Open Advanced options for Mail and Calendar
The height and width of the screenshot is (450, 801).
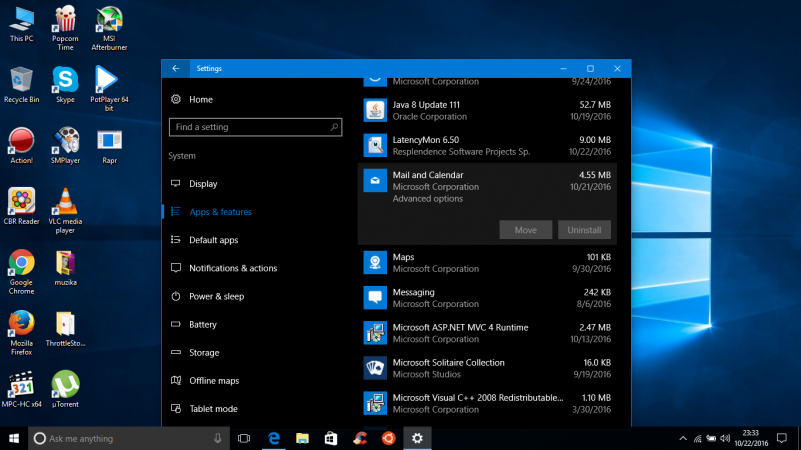428,199
